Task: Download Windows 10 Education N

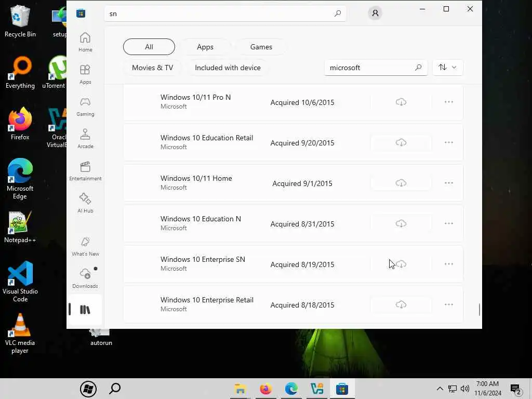Action: 401,223
